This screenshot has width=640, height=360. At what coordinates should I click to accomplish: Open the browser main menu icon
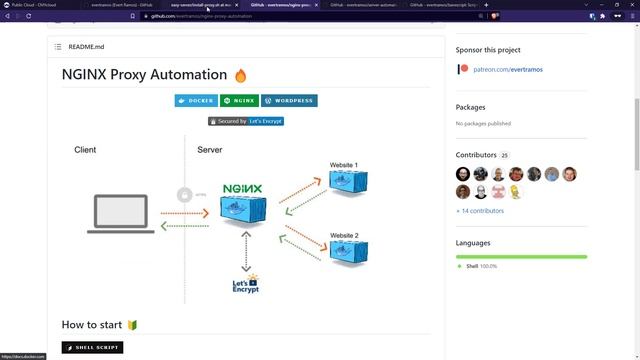tap(633, 16)
